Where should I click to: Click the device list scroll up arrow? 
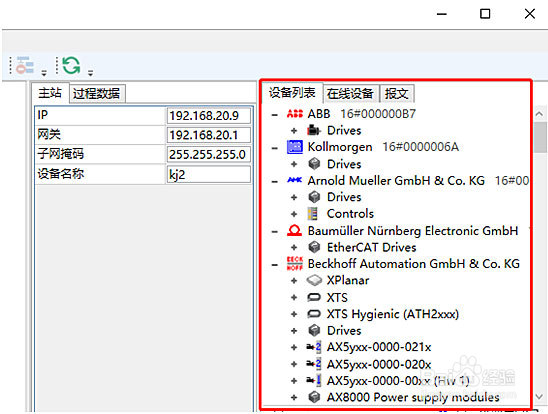click(x=539, y=114)
